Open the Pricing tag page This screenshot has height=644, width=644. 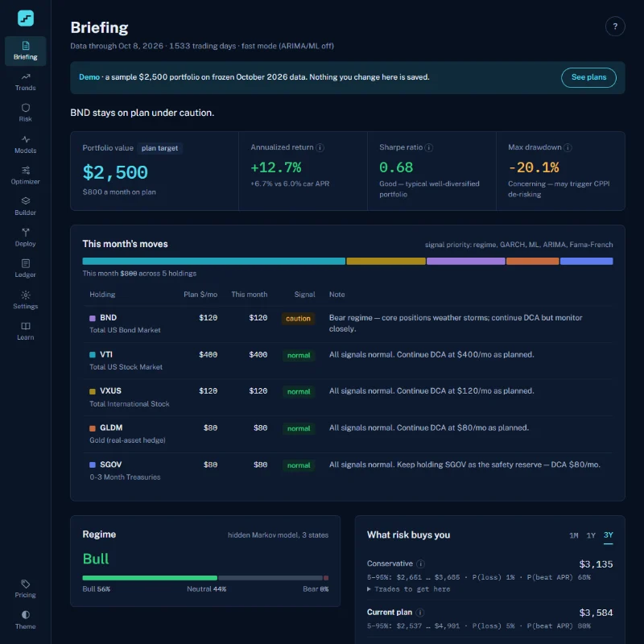(x=26, y=588)
